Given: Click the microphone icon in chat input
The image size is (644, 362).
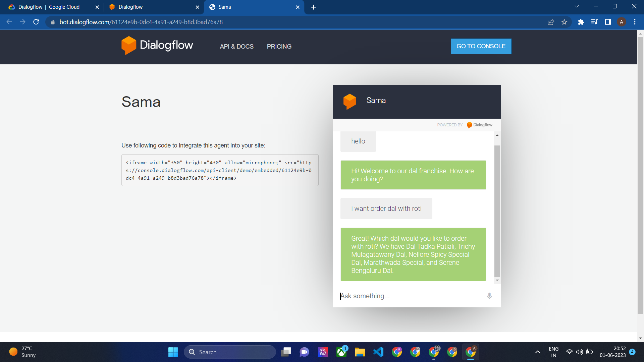Looking at the screenshot, I should 489,296.
